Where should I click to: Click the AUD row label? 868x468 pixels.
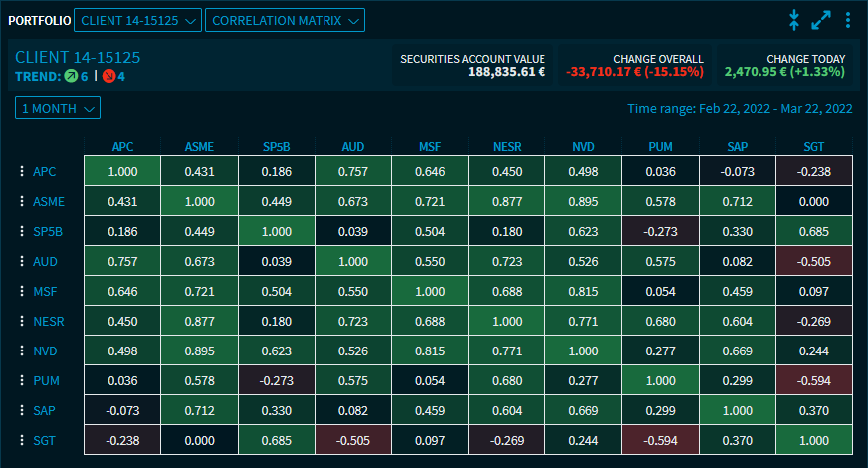46,262
